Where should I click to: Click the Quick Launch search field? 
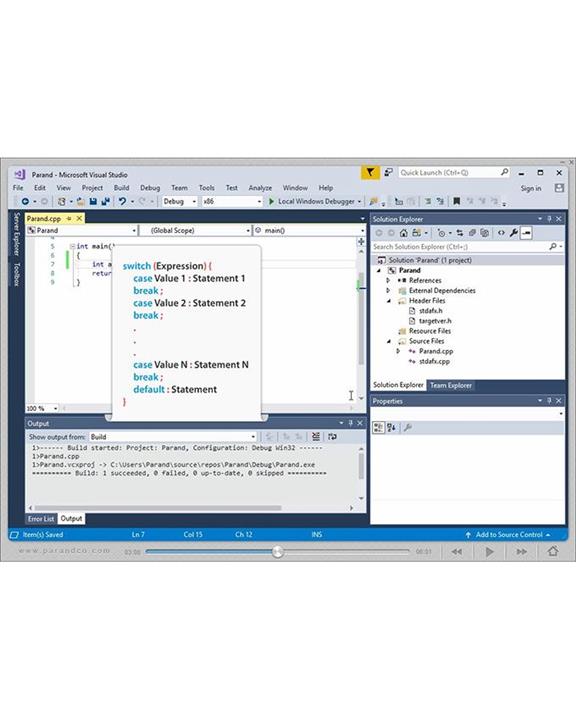[x=454, y=173]
